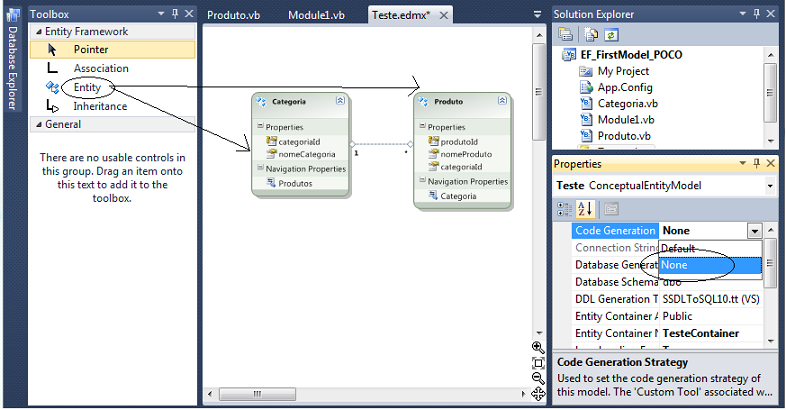Choose Default in code generation list
786x410 pixels.
click(710, 248)
